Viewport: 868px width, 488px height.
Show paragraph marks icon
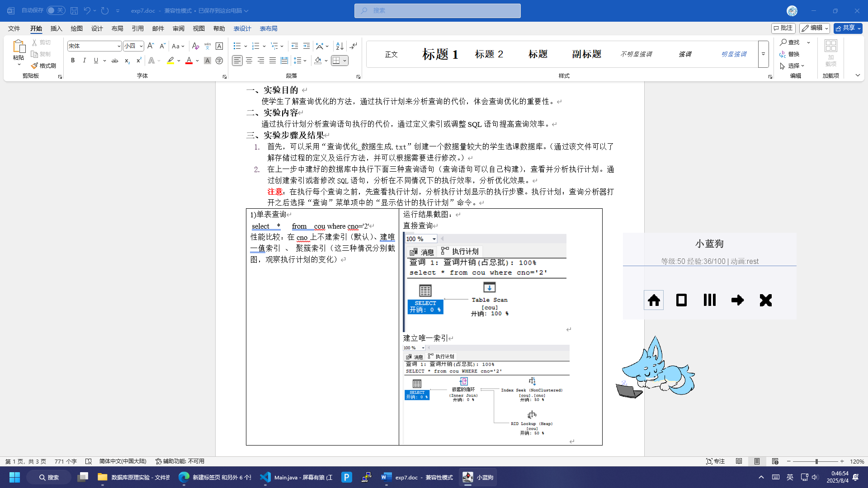click(x=354, y=46)
